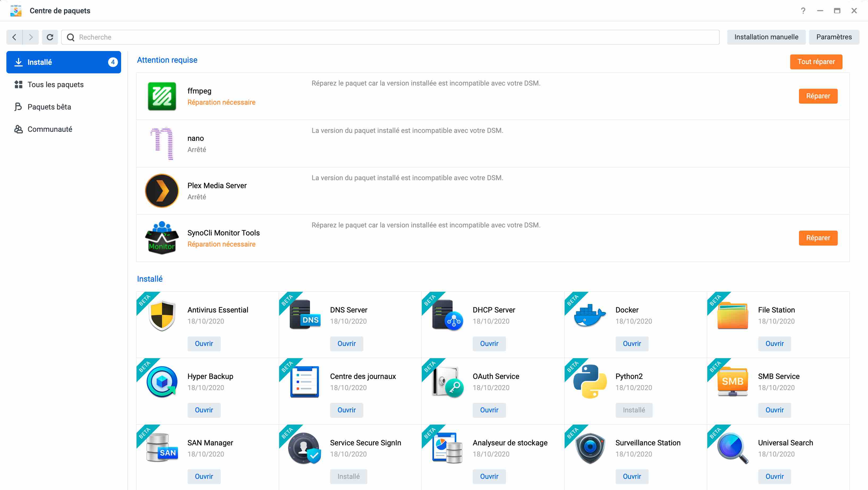868x490 pixels.
Task: Click the refresh icon in toolbar
Action: tap(50, 37)
